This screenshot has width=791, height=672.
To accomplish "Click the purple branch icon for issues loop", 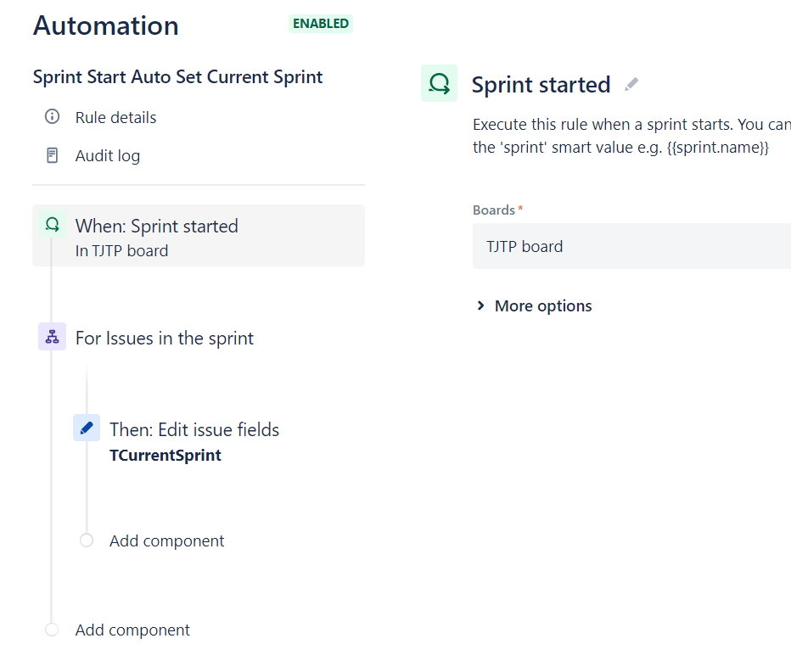I will 52,337.
